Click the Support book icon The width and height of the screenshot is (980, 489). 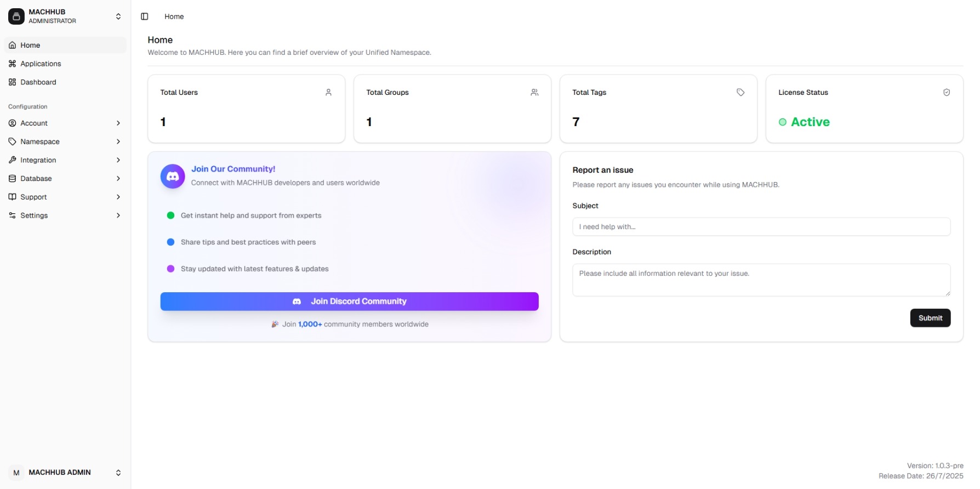(x=12, y=197)
